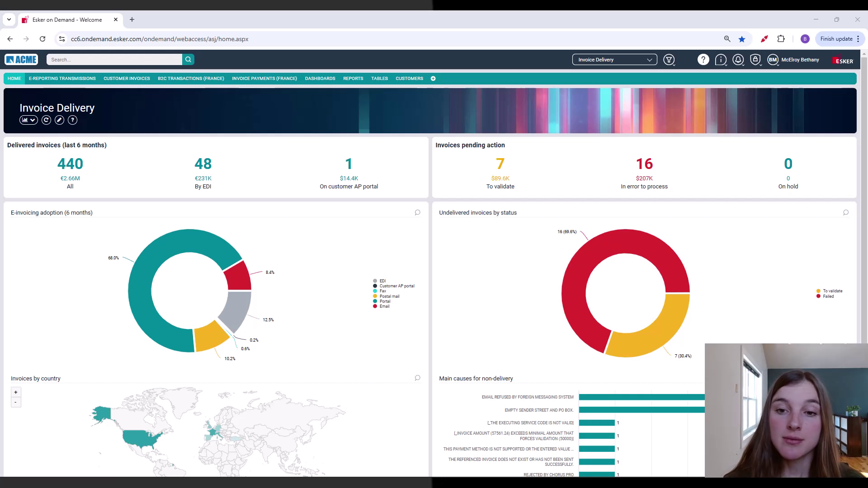
Task: Click the search magnifier button
Action: click(188, 60)
